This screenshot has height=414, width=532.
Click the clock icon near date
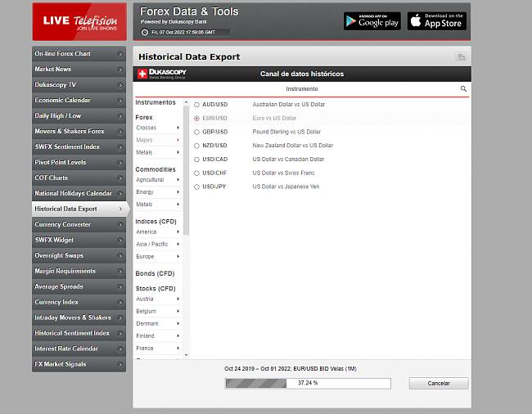[x=145, y=32]
